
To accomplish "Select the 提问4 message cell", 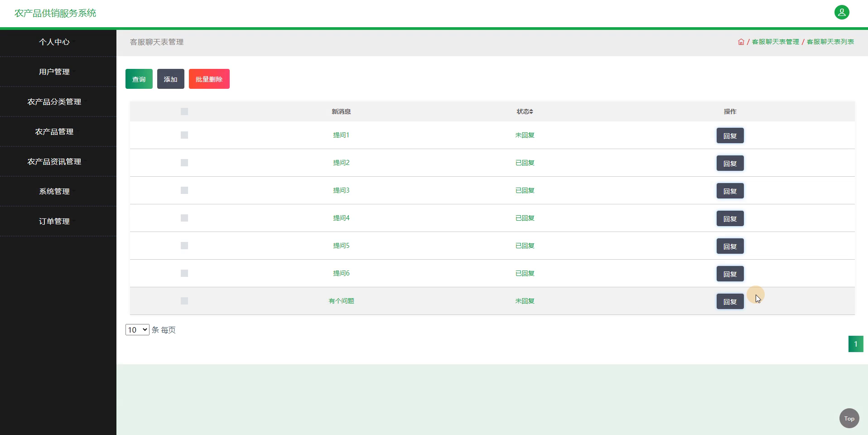I will point(341,218).
